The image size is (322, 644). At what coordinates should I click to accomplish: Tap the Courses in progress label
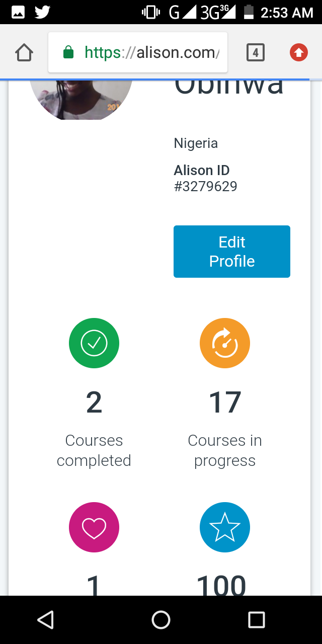(224, 450)
